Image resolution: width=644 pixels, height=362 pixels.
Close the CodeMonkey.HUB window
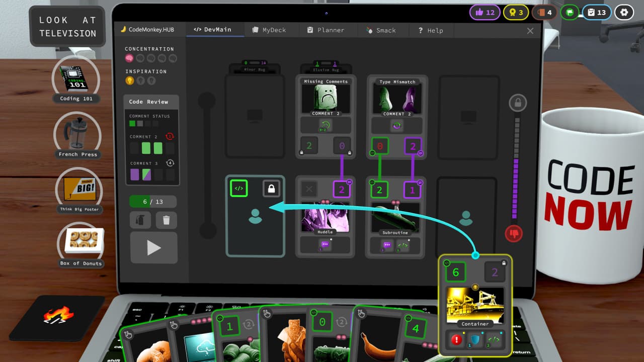[x=530, y=31]
